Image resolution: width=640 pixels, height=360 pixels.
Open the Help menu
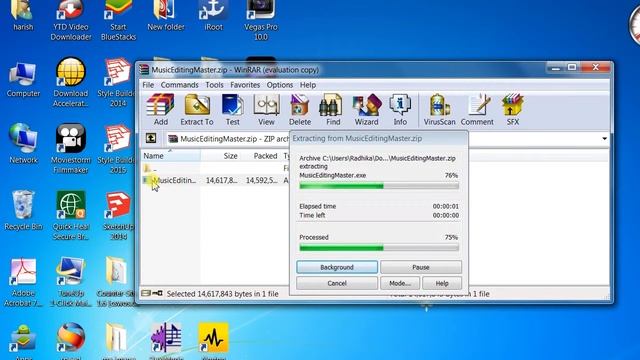(308, 85)
